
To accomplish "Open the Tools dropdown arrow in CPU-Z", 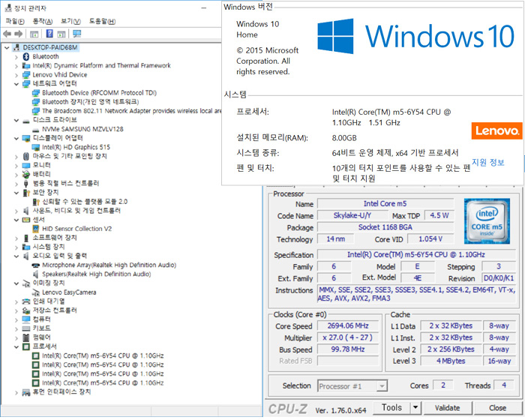I will click(x=415, y=407).
